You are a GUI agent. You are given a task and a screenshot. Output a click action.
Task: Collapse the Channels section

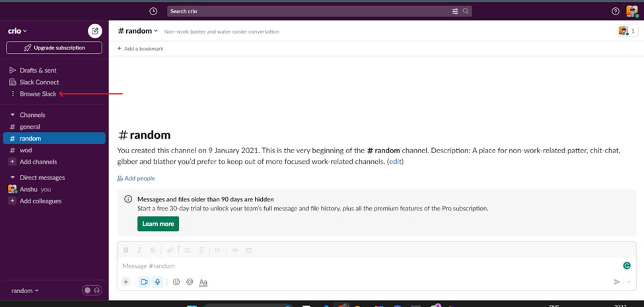pos(13,115)
